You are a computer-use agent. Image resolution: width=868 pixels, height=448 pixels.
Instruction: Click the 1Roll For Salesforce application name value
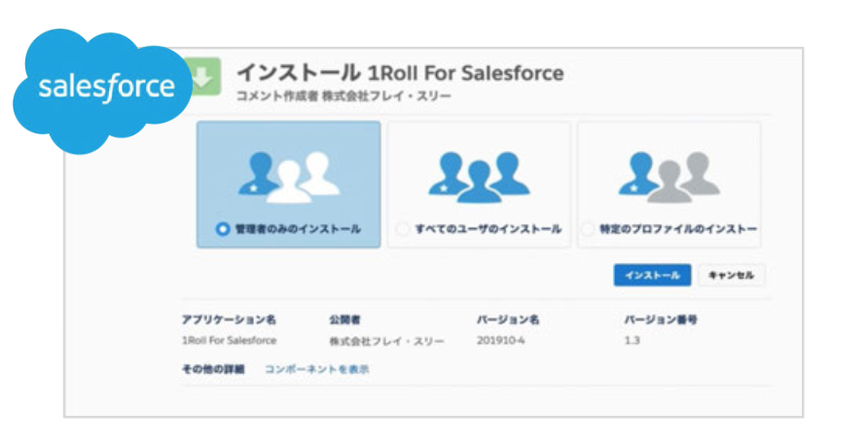point(229,341)
